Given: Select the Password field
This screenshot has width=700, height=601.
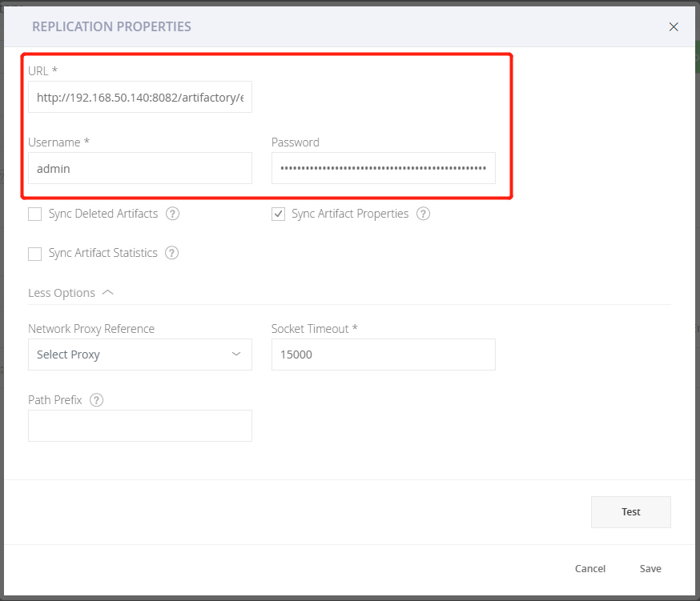Looking at the screenshot, I should click(384, 168).
